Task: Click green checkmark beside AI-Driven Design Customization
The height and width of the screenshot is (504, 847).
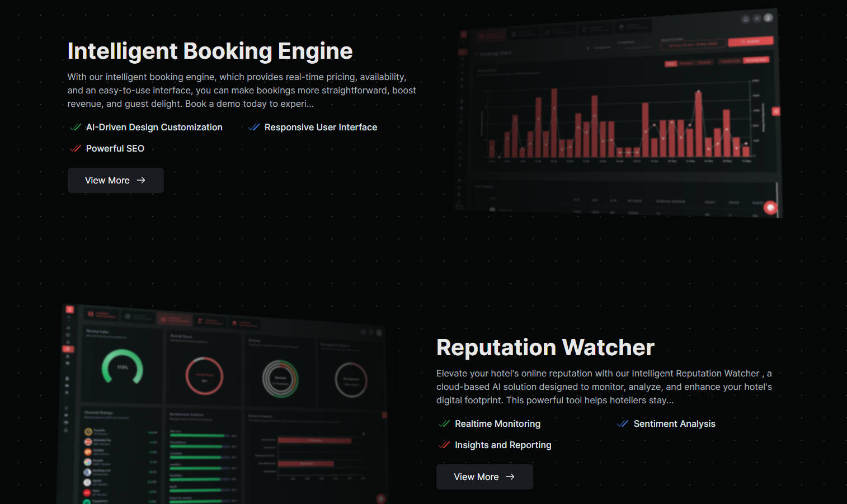Action: point(76,128)
